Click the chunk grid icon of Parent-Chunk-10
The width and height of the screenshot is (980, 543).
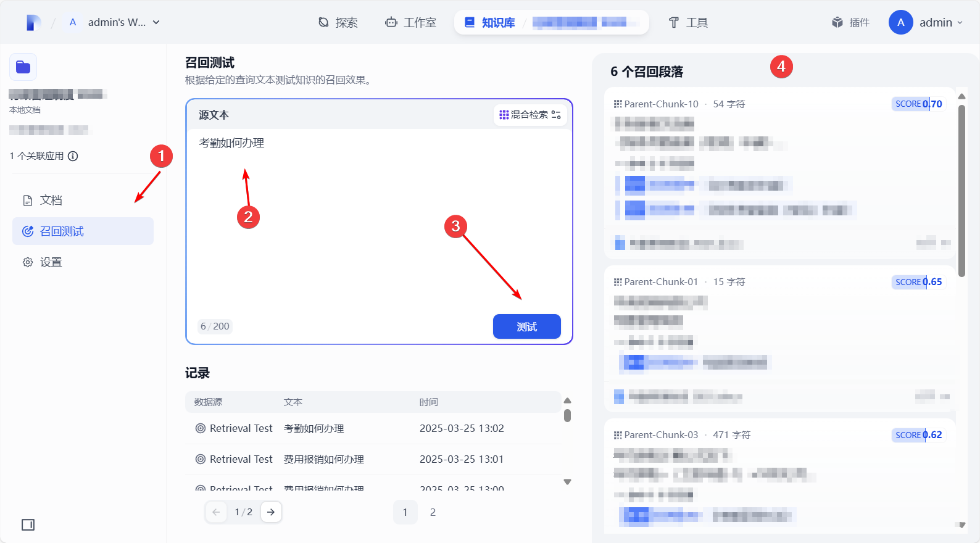[x=618, y=104]
